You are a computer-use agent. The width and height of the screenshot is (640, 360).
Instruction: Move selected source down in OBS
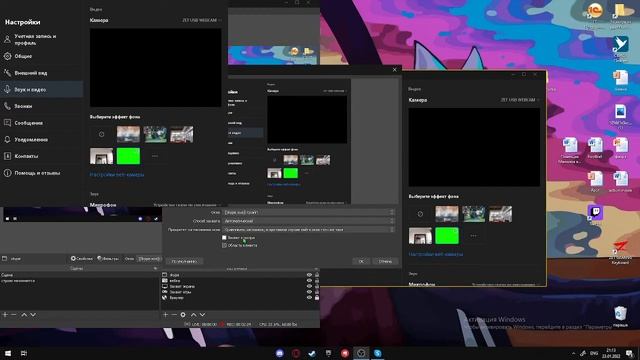[202, 315]
